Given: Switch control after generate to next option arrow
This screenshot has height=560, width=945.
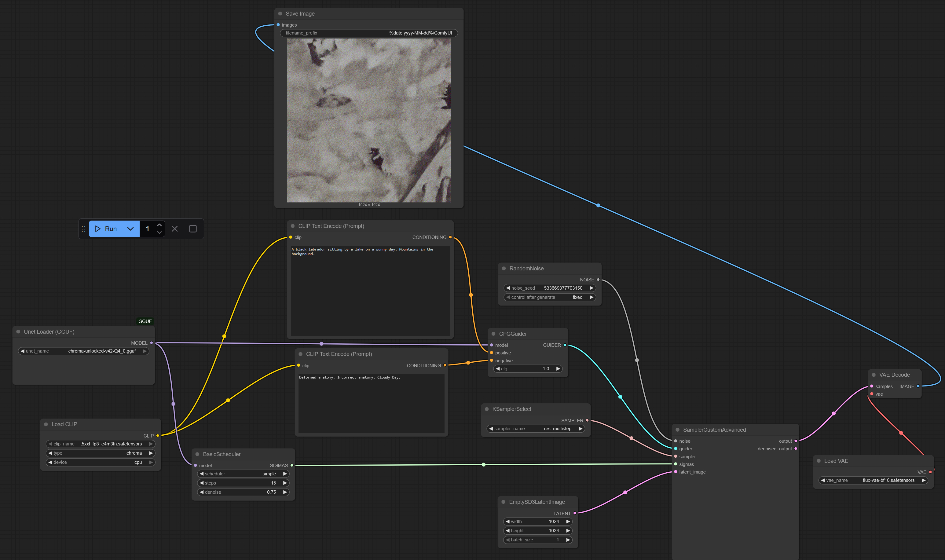Looking at the screenshot, I should pos(592,297).
